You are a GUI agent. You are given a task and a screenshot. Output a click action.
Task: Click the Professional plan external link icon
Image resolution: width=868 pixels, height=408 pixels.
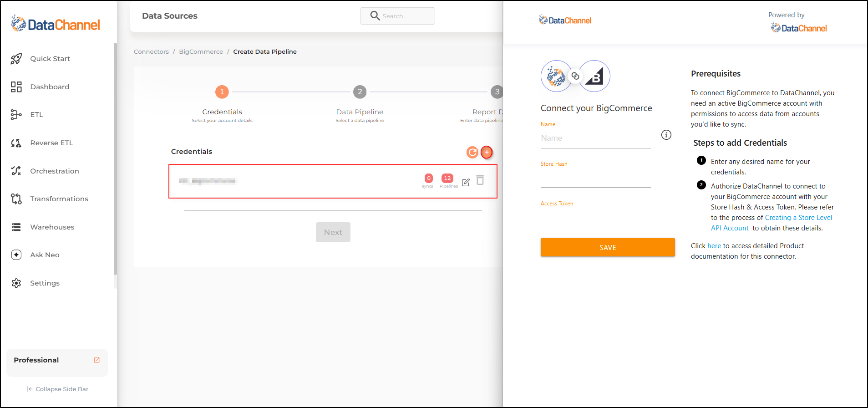coord(97,360)
